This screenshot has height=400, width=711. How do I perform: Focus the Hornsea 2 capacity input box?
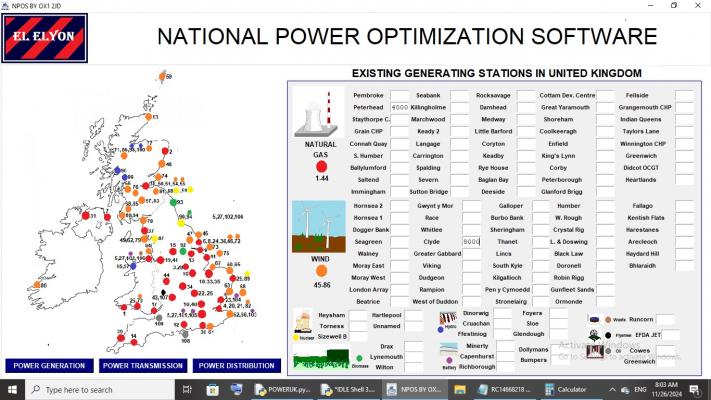[x=397, y=205]
